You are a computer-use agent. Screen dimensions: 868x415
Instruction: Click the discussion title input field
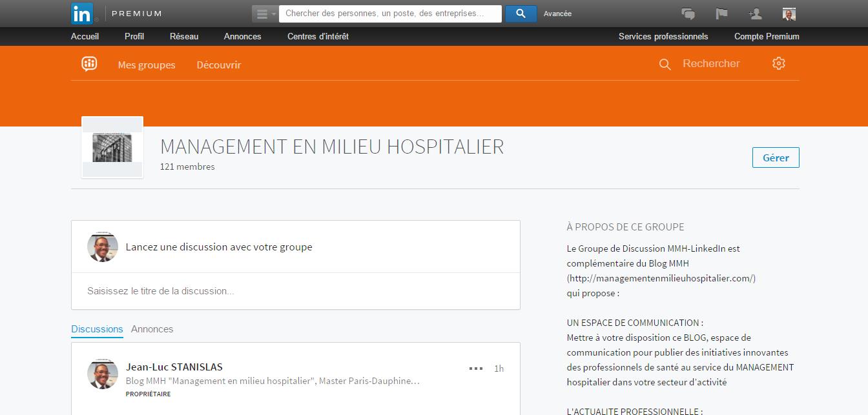296,291
